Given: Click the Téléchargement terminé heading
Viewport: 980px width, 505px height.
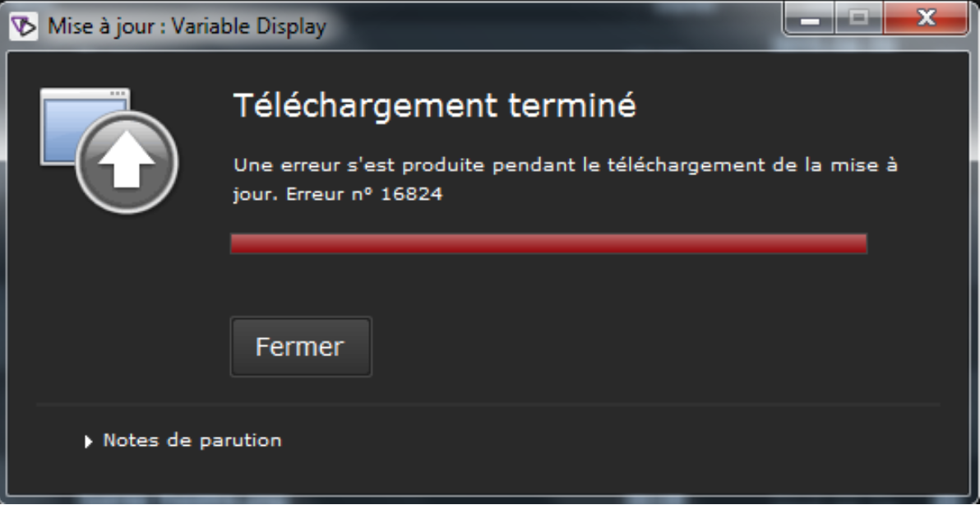Looking at the screenshot, I should 434,105.
